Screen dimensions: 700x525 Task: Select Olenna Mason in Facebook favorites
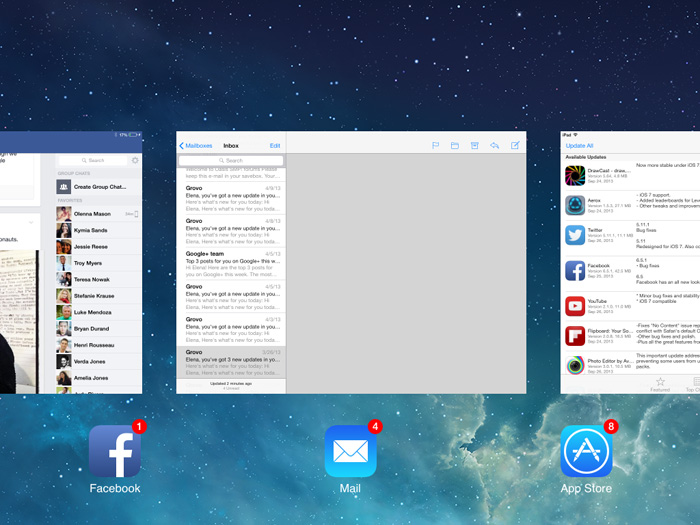98,214
